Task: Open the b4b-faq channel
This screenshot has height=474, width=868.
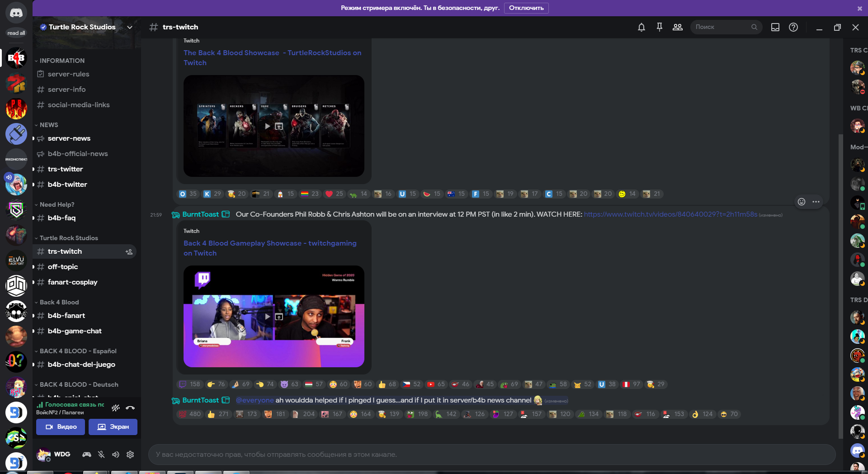Action: click(61, 218)
